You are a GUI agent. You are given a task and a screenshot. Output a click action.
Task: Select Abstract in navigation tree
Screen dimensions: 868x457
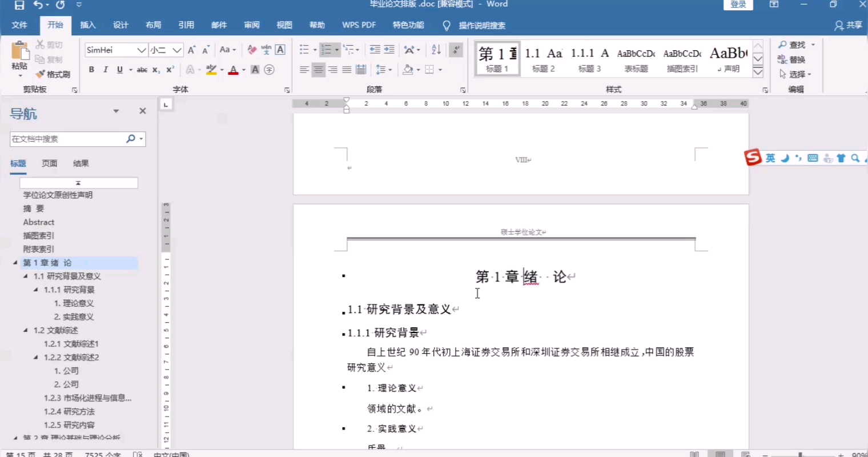click(39, 222)
